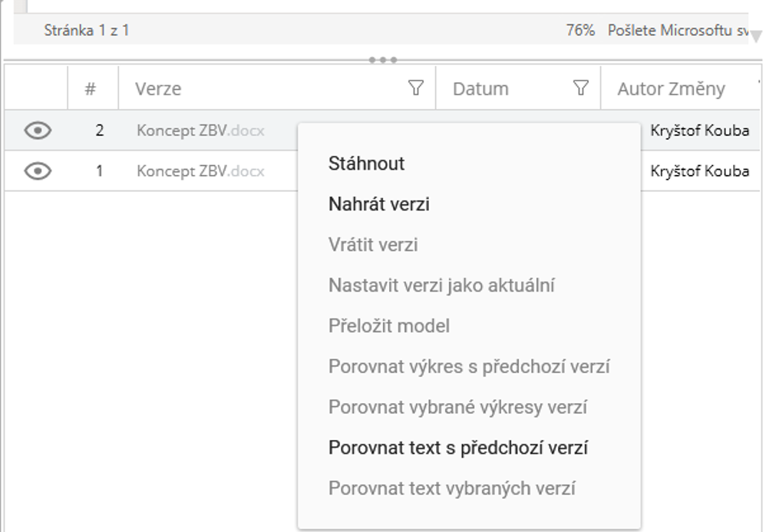Image resolution: width=766 pixels, height=532 pixels.
Task: Click the three-dot panel resize handle
Action: click(x=382, y=60)
